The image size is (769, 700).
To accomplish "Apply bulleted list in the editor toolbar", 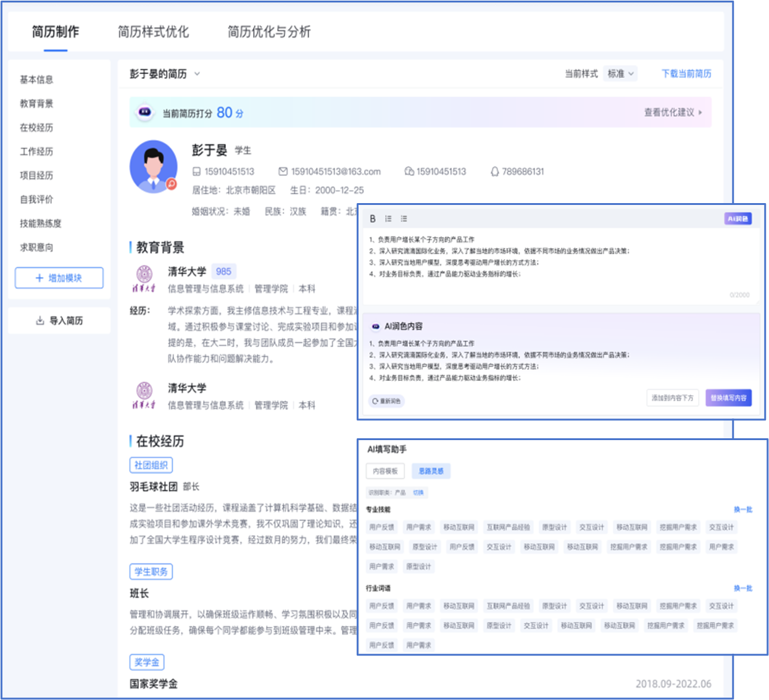I will point(404,219).
